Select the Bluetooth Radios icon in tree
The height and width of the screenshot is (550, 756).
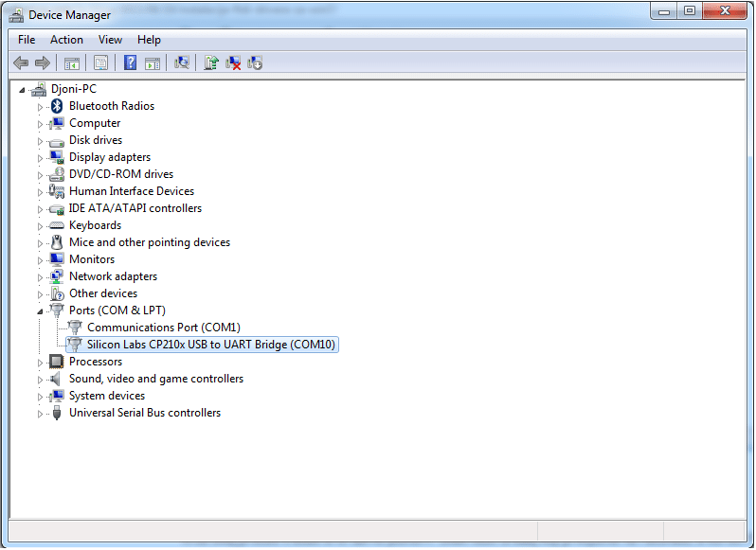(57, 106)
